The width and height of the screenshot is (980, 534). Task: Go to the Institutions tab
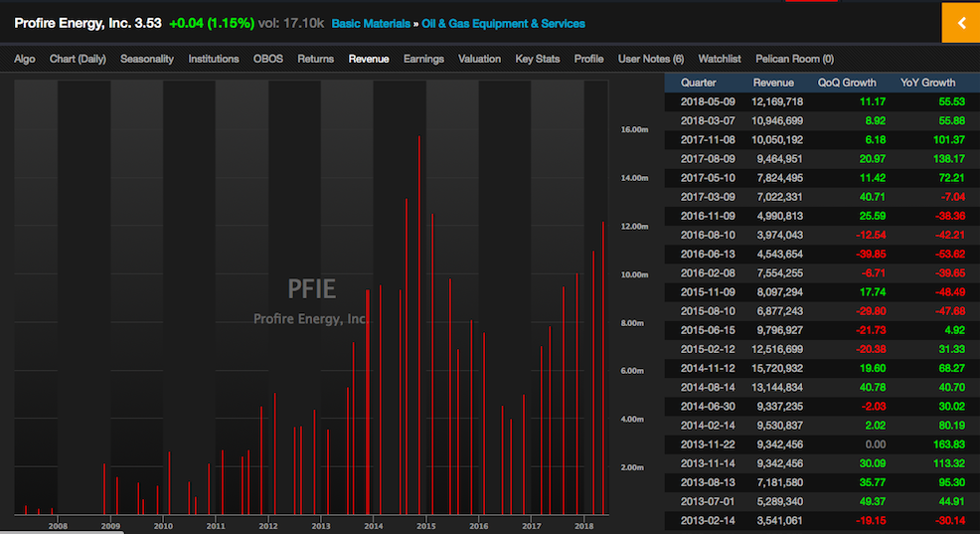(214, 59)
